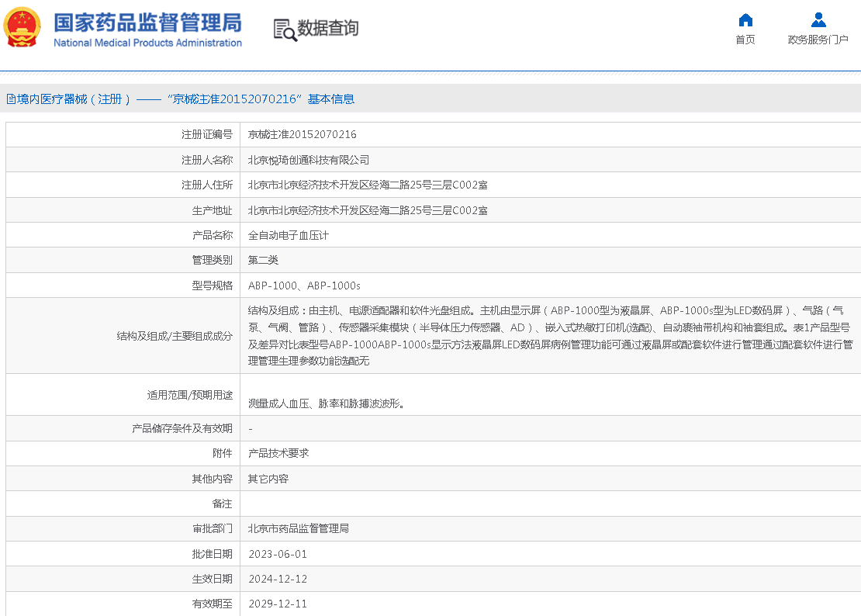Select registration number 京械注准20152070216 in table
This screenshot has width=861, height=616.
(x=303, y=134)
